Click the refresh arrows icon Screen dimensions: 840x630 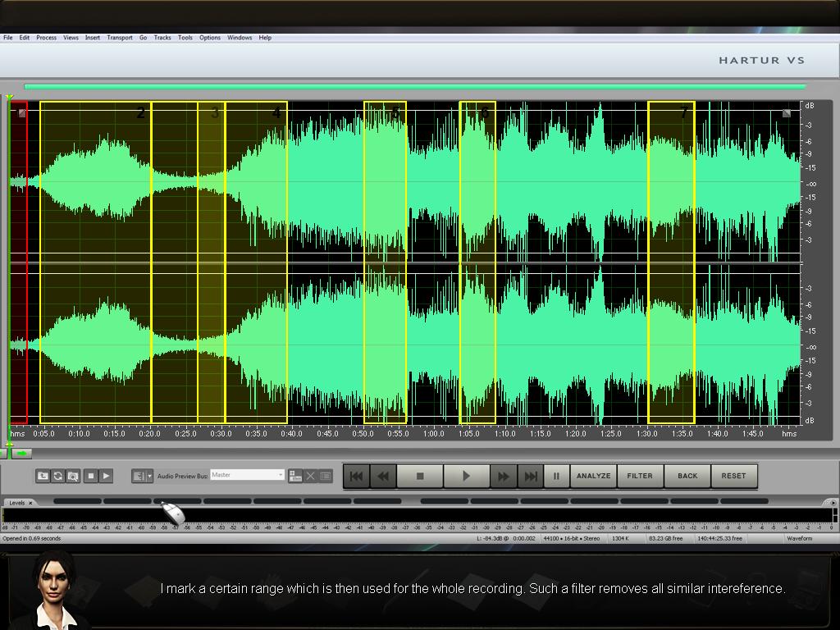click(58, 476)
